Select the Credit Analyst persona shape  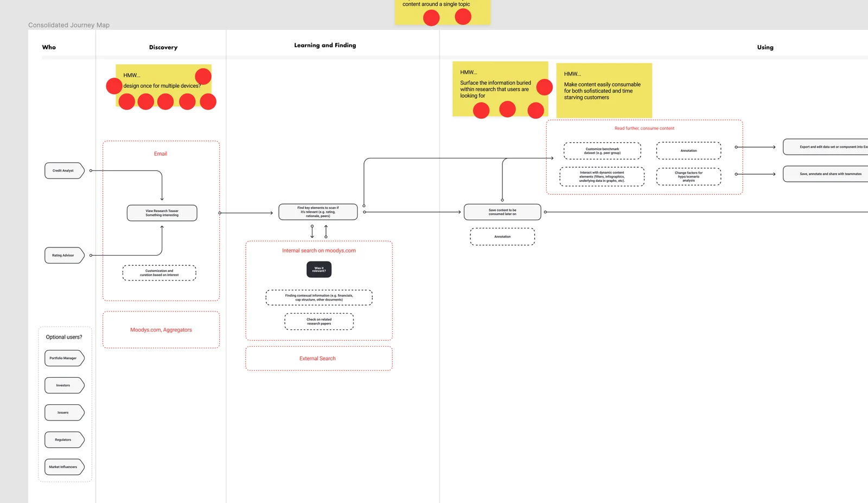click(x=64, y=170)
